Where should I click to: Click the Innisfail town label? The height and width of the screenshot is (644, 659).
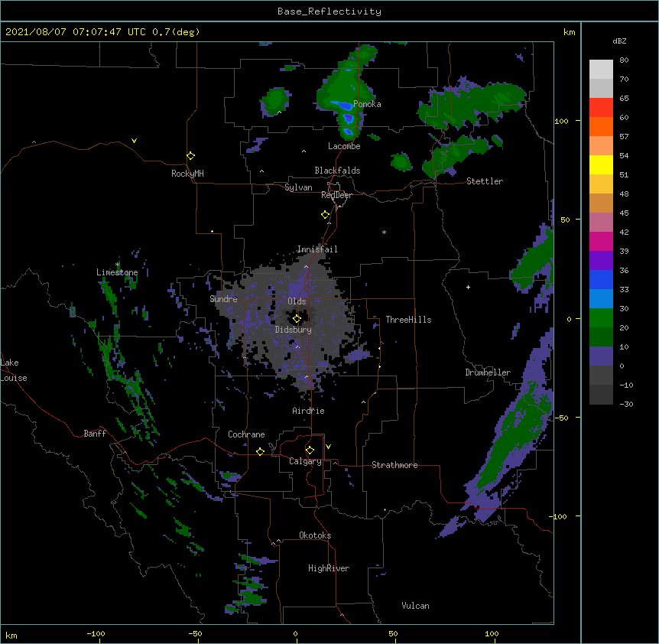317,249
